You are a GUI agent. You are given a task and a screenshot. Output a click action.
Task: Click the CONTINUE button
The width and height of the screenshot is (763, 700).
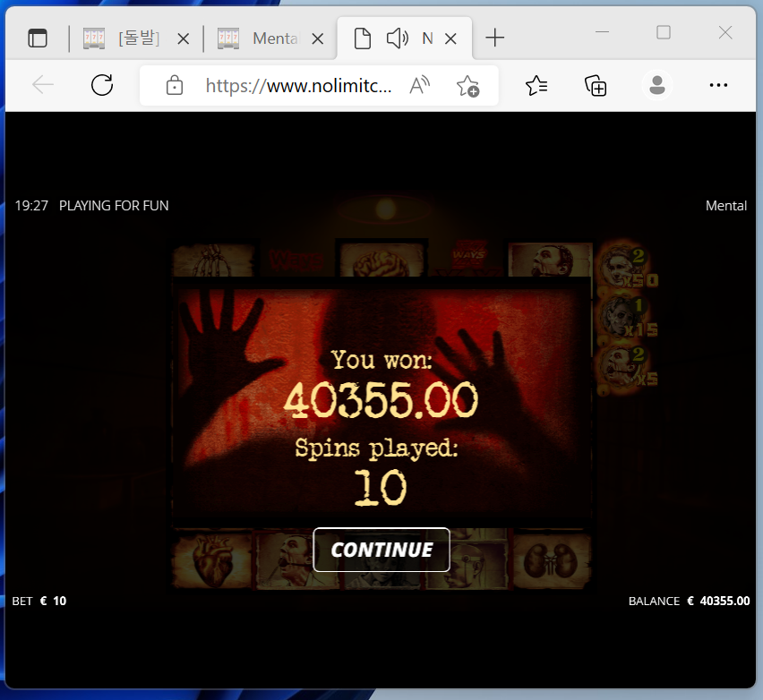pos(381,550)
